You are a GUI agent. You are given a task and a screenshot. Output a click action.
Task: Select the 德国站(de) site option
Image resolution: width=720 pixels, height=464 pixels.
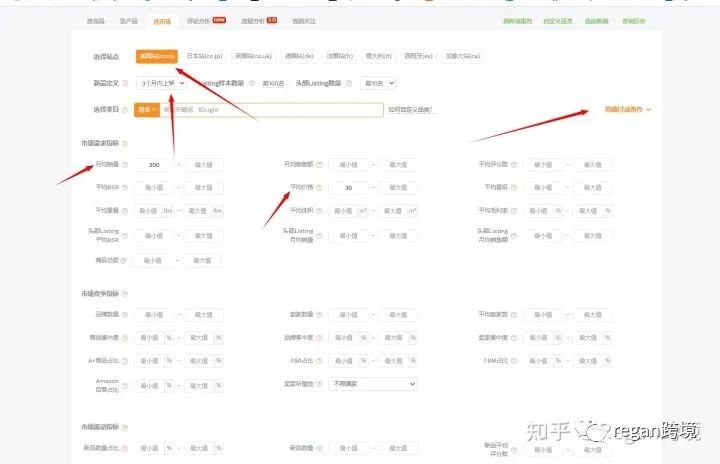point(299,56)
